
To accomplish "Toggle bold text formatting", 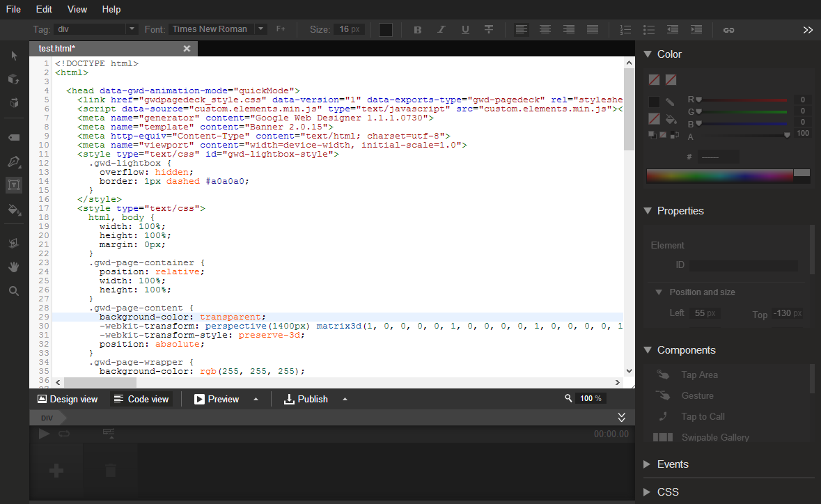I will pyautogui.click(x=418, y=29).
